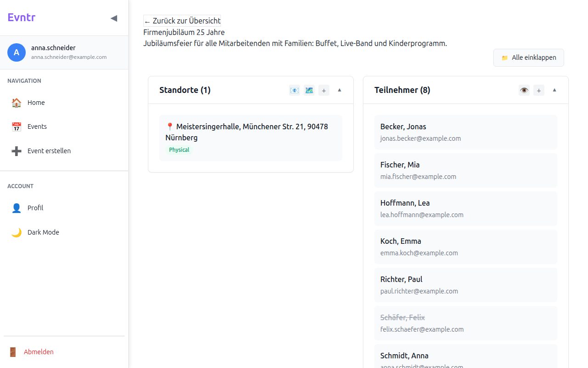Toggle Dark Mode in the sidebar

pyautogui.click(x=64, y=232)
